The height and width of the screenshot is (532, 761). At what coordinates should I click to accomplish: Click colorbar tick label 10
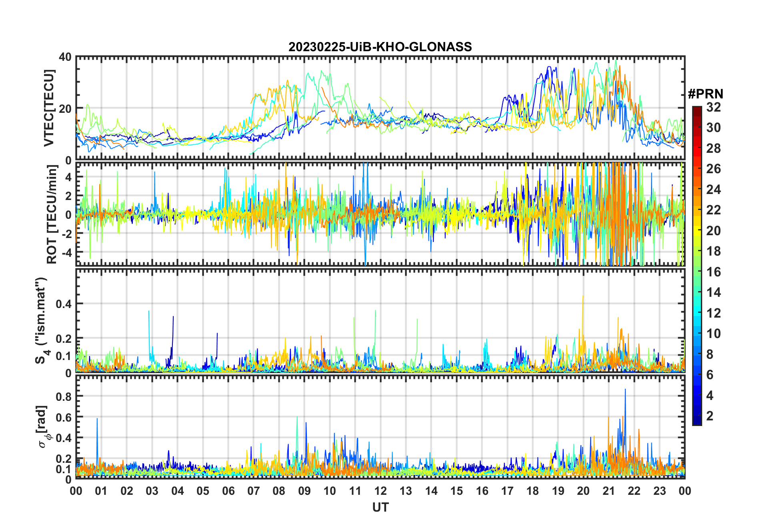pyautogui.click(x=713, y=334)
